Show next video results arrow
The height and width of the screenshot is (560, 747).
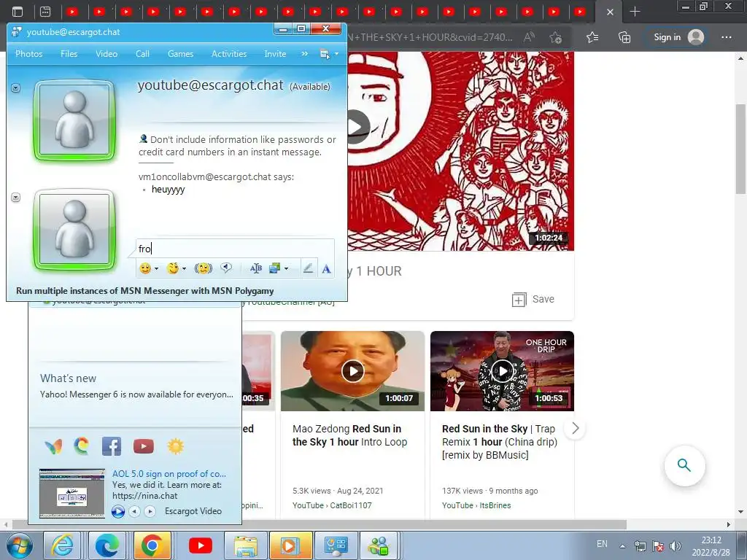point(575,428)
